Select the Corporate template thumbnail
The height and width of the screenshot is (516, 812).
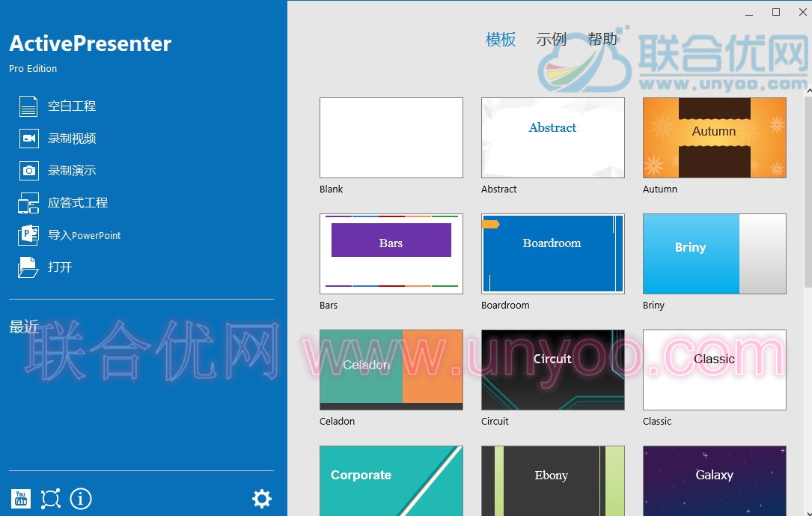pyautogui.click(x=391, y=481)
